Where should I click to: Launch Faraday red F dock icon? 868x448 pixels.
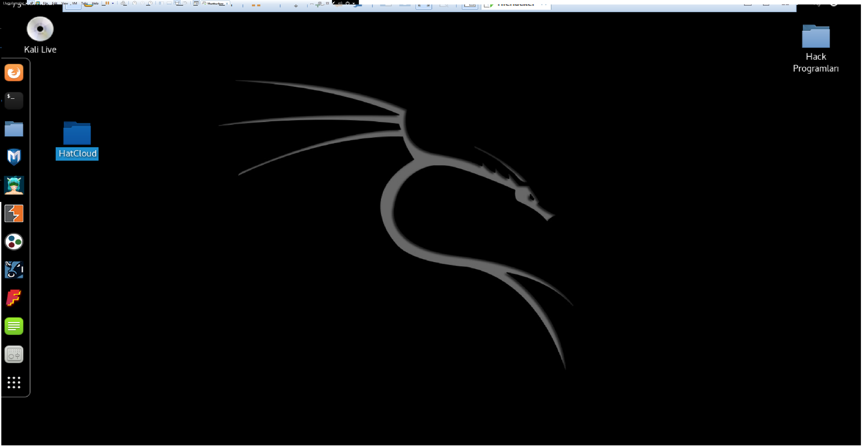click(14, 298)
